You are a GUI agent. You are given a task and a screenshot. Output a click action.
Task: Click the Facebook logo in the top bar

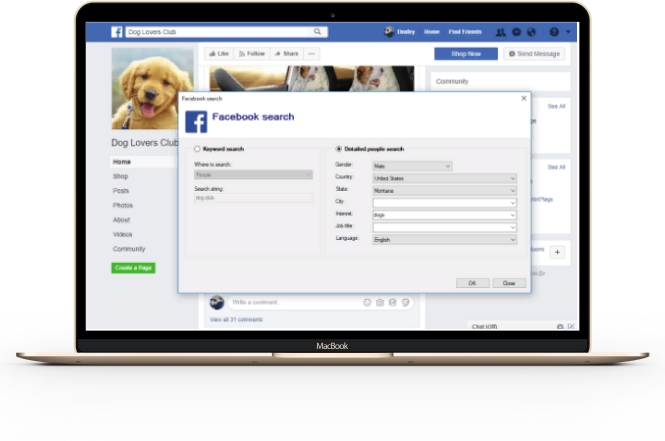(117, 32)
